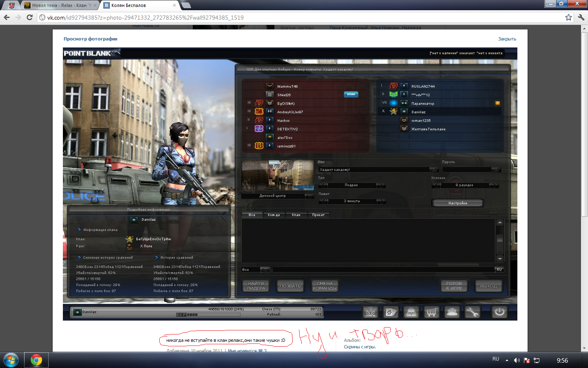The height and width of the screenshot is (368, 588).
Task: Click the EXP progress bar
Action: click(208, 314)
